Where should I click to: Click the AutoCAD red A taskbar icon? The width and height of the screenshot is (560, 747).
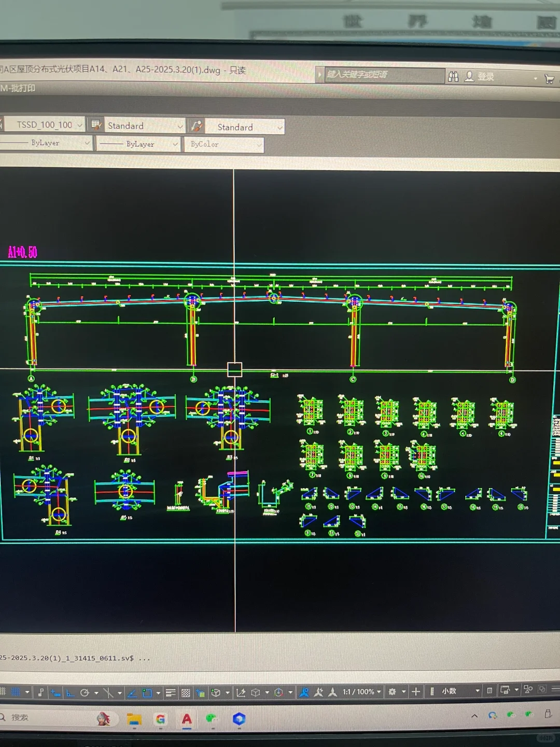187,719
